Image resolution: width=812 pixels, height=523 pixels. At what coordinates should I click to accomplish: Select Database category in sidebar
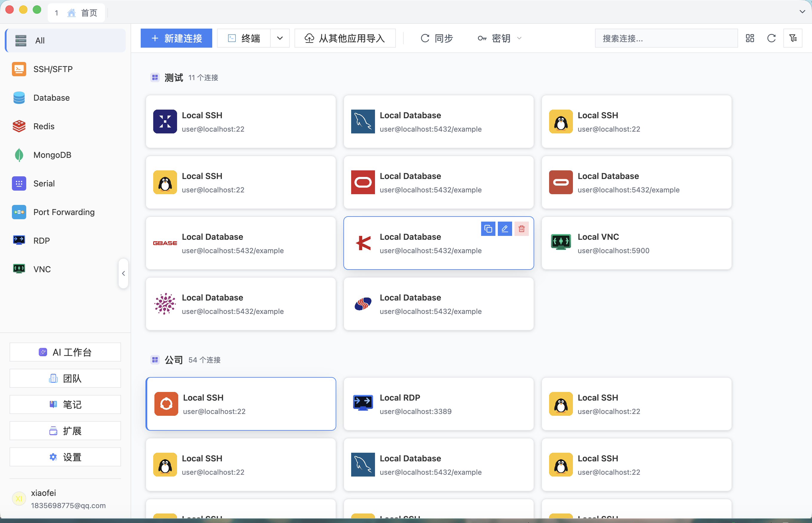66,98
